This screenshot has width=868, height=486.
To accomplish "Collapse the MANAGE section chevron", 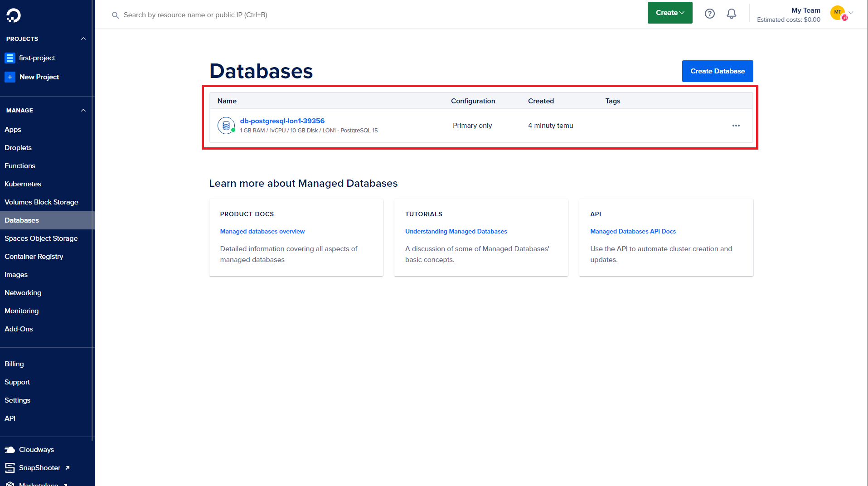I will point(83,110).
